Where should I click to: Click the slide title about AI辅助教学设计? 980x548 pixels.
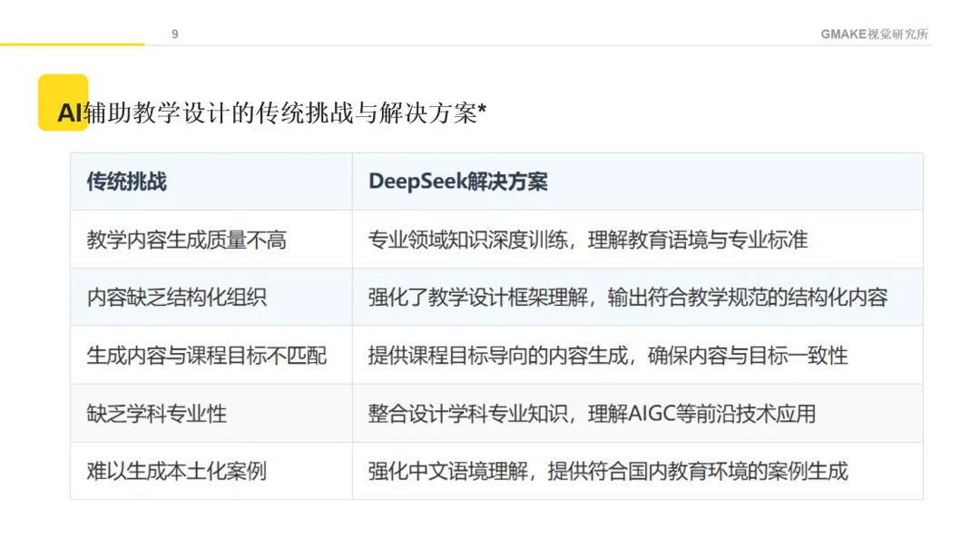tap(272, 113)
